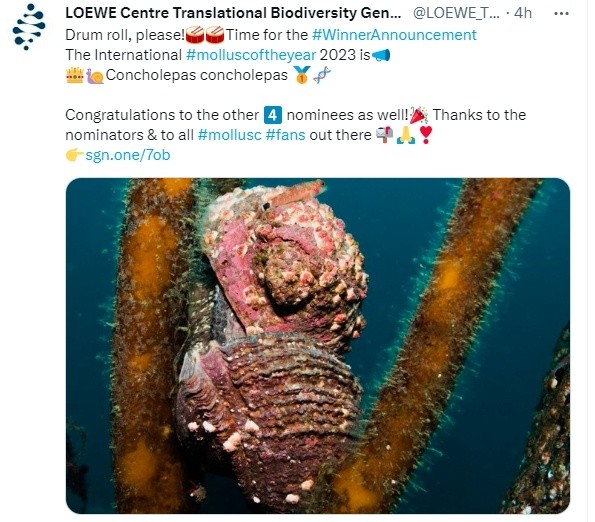Click the megaphone emoji after '2023 is'
The image size is (595, 522).
tap(381, 55)
